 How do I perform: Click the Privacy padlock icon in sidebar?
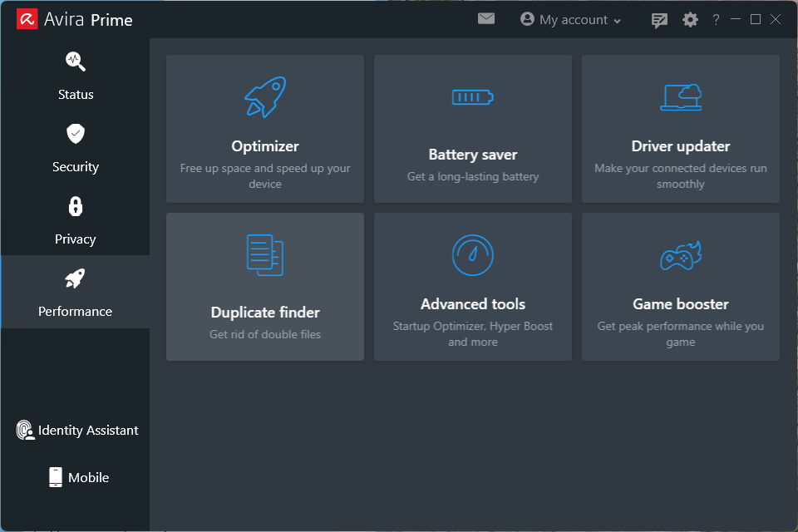coord(76,206)
